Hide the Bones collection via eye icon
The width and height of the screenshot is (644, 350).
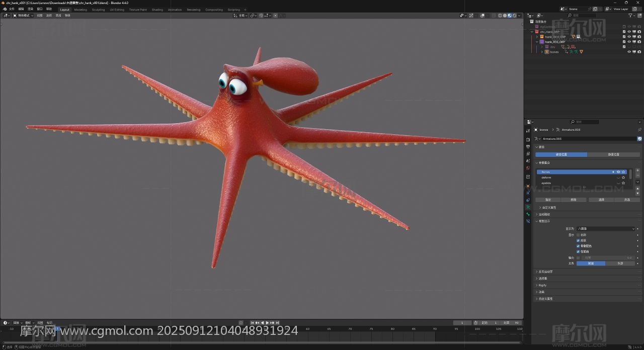618,172
